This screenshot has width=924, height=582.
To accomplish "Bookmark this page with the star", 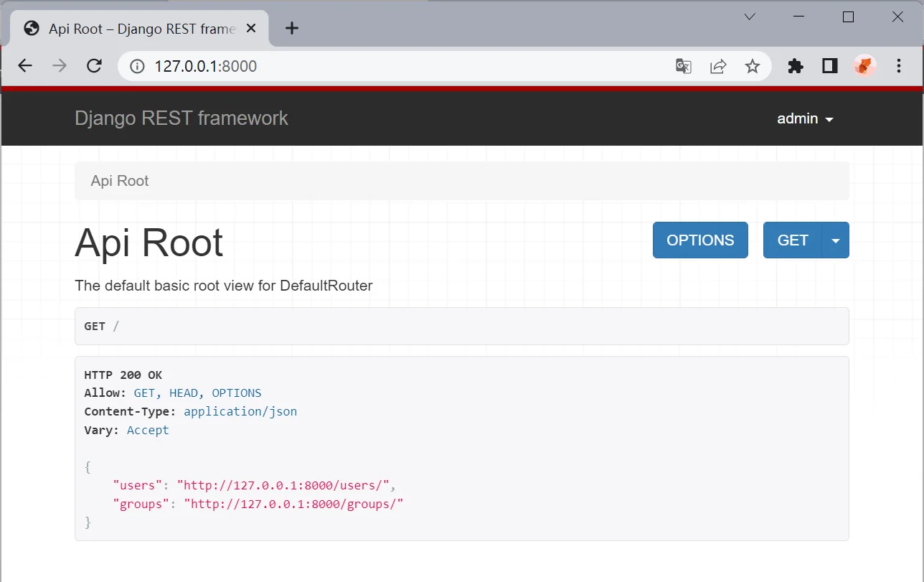I will tap(752, 66).
